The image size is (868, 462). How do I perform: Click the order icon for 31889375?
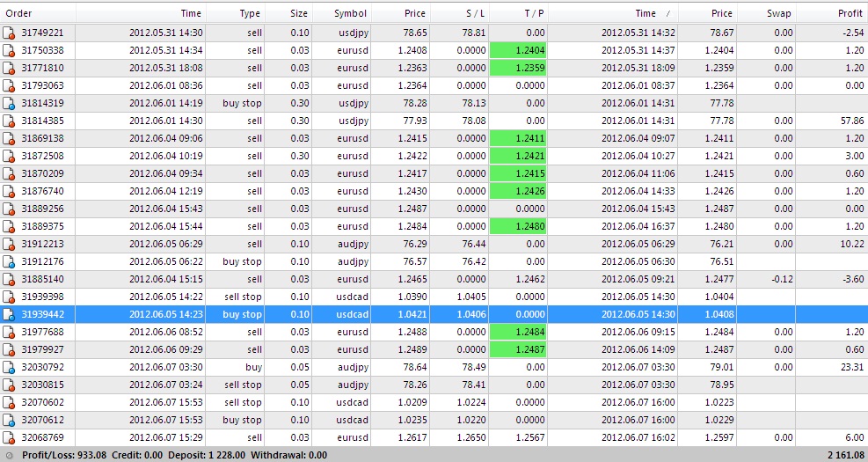pyautogui.click(x=9, y=226)
